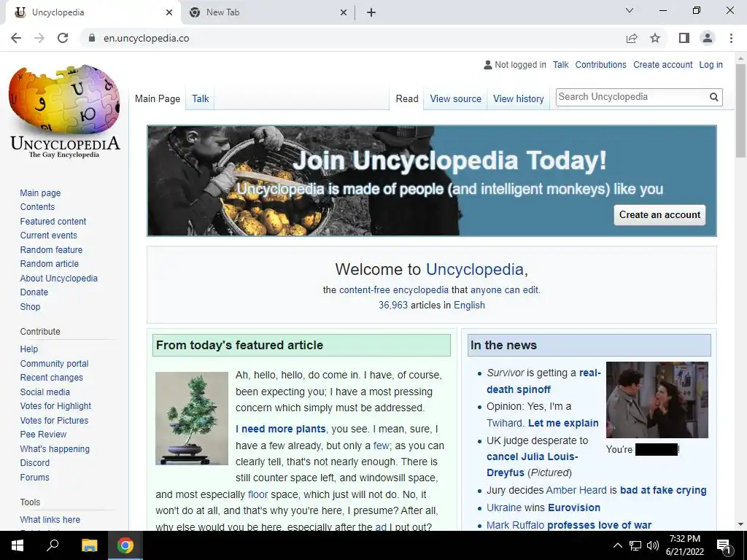Show hidden system tray icons
The height and width of the screenshot is (560, 747).
pos(617,545)
